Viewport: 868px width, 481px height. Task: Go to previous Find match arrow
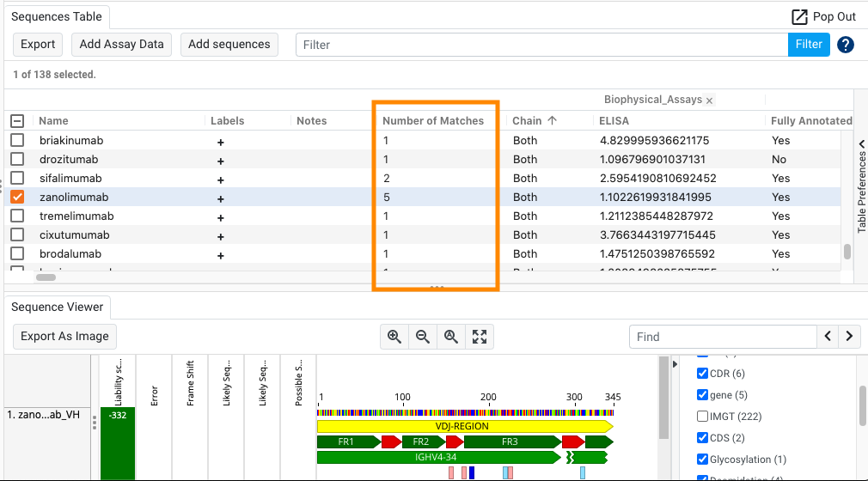(x=828, y=337)
